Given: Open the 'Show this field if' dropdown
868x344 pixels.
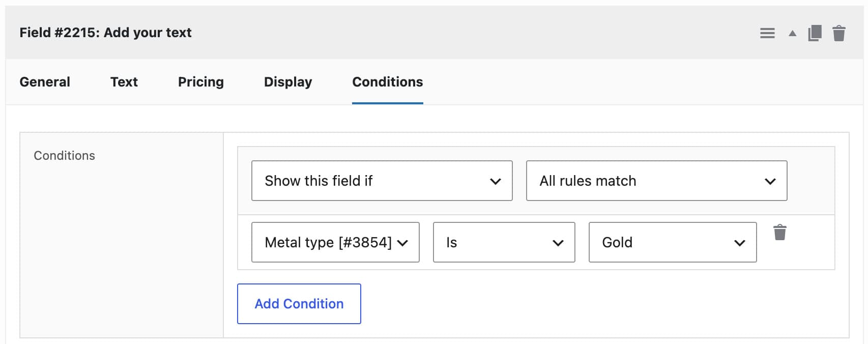Looking at the screenshot, I should click(382, 181).
